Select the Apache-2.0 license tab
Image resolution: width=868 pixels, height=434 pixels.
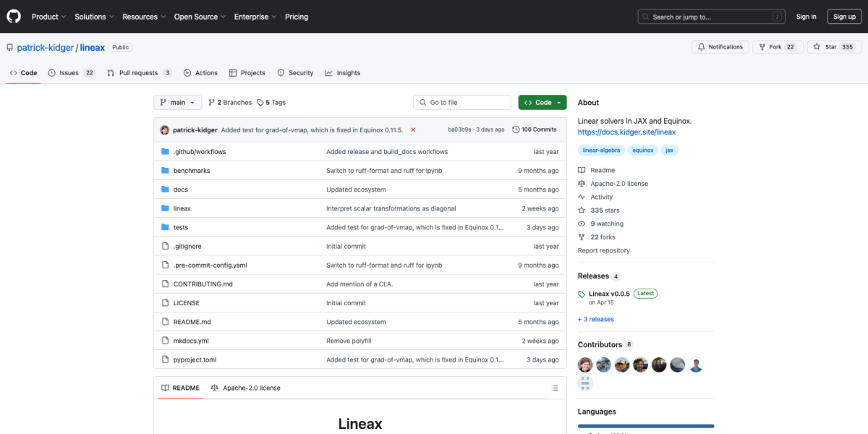[245, 388]
